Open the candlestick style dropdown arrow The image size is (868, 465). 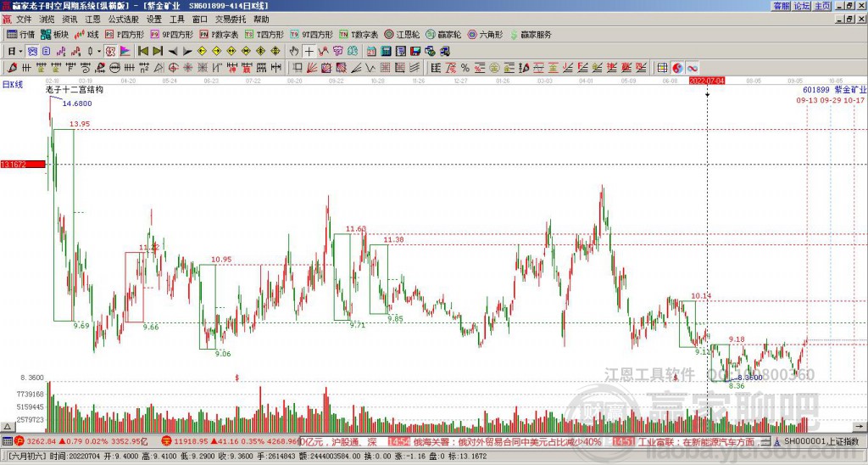(x=99, y=51)
